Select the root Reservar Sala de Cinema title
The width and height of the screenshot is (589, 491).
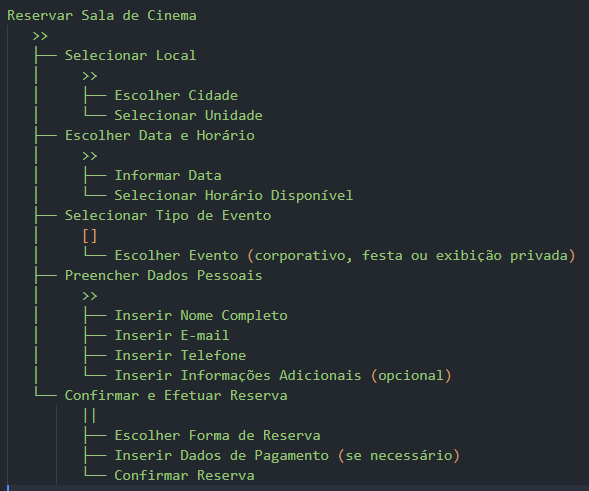[102, 16]
